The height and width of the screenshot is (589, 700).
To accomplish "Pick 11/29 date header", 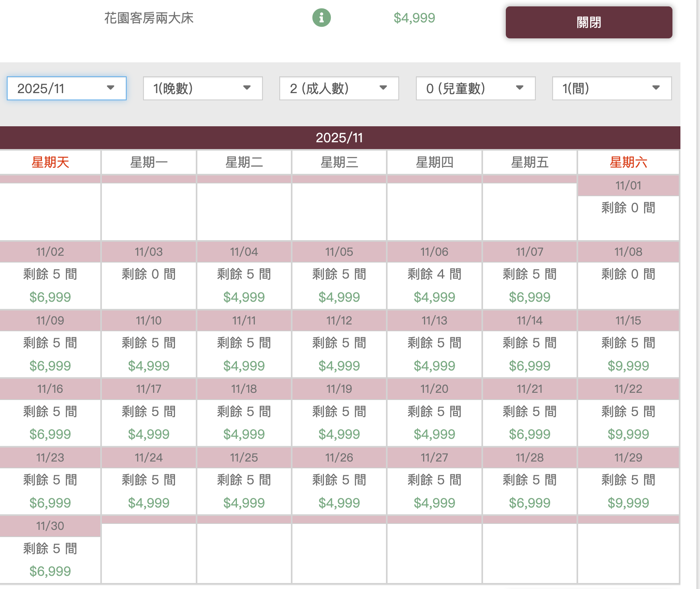I will pyautogui.click(x=628, y=458).
